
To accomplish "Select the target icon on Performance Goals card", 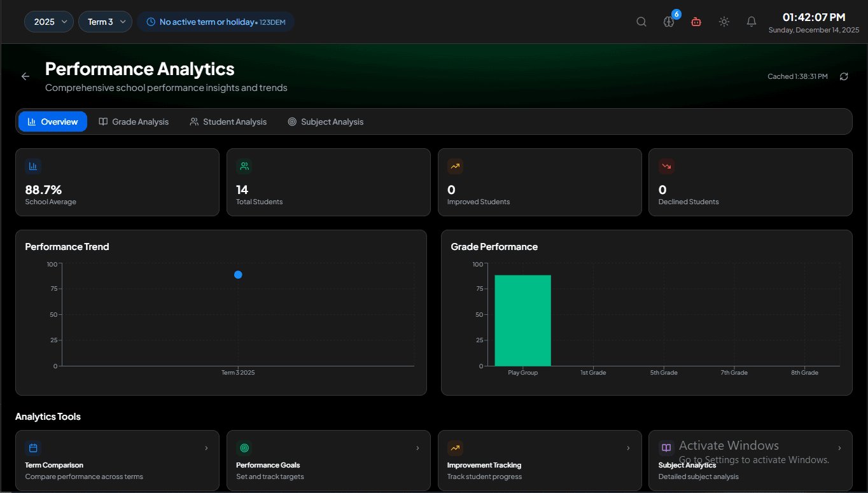I will [x=244, y=448].
